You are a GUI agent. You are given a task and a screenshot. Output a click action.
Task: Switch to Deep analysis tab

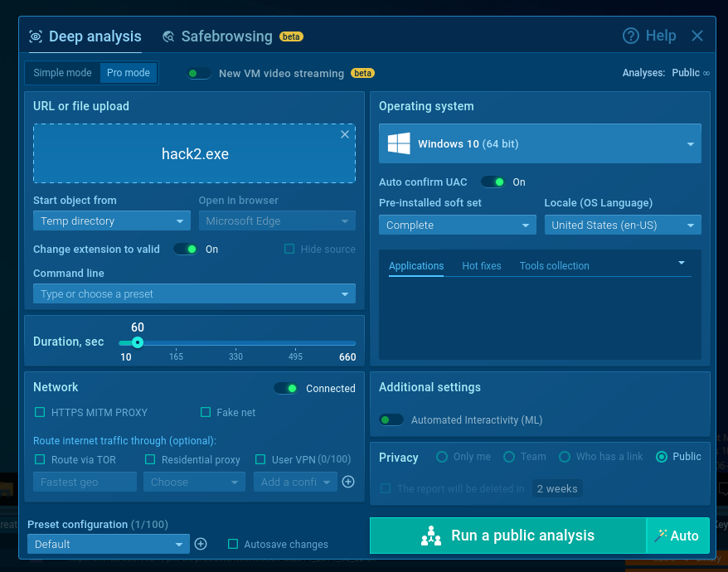(x=85, y=36)
